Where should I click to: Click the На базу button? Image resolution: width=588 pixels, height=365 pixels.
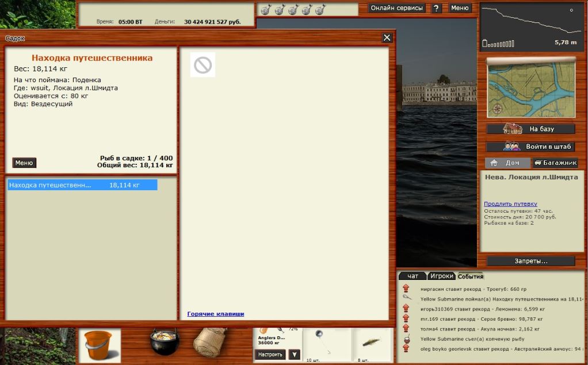coord(530,129)
